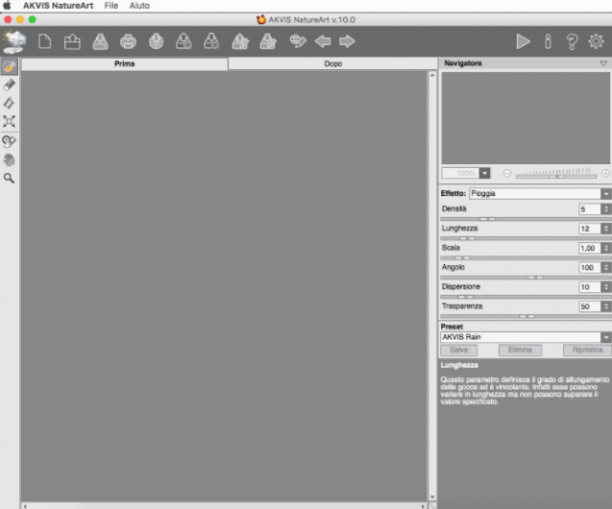Zoom out with the minus circle in Navigator
The height and width of the screenshot is (509, 612).
point(507,173)
